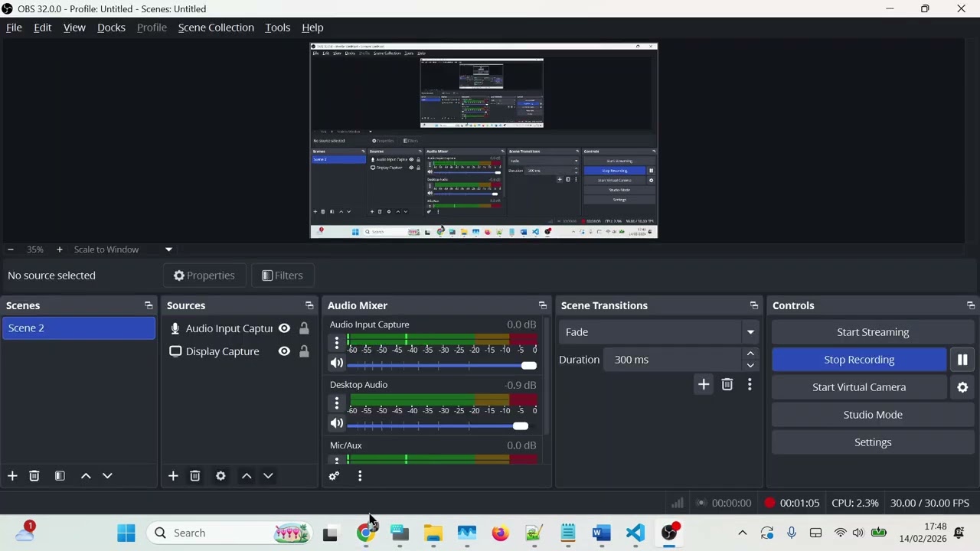Open source properties gear in Sources dock

coord(220,476)
